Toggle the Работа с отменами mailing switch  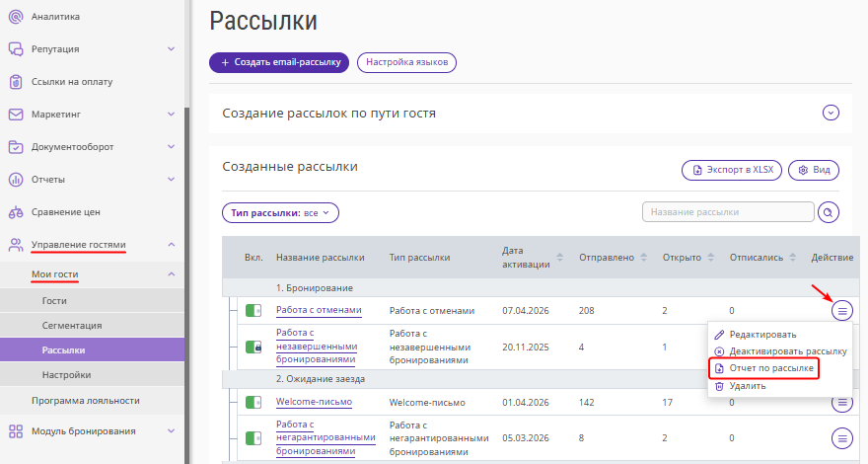pos(254,311)
